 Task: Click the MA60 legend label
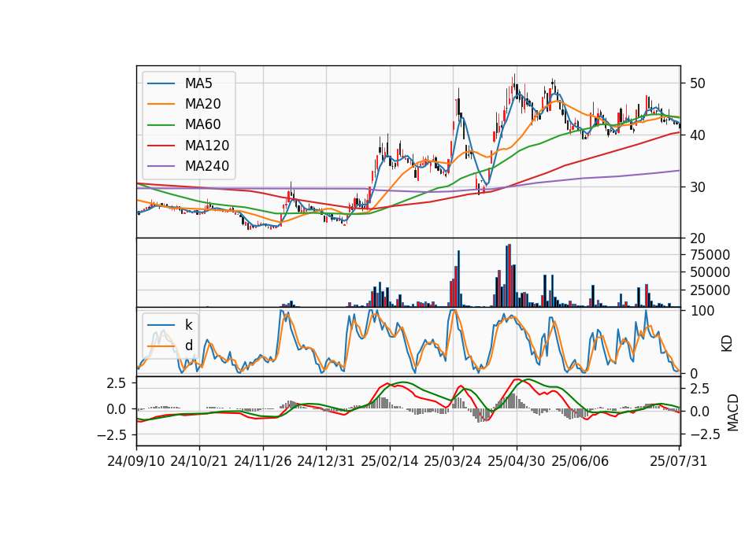[x=202, y=125]
